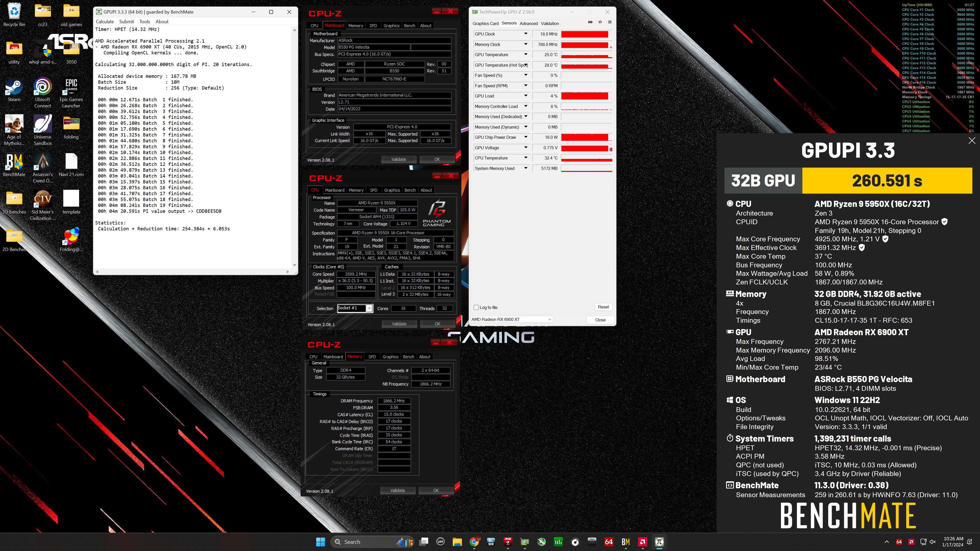Click the GPU-Z refresh icon
The height and width of the screenshot is (551, 980).
click(x=600, y=22)
